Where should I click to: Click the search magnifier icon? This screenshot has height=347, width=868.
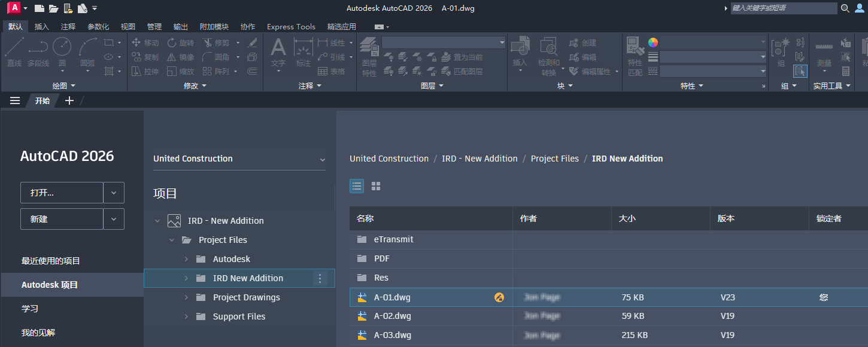pos(845,8)
